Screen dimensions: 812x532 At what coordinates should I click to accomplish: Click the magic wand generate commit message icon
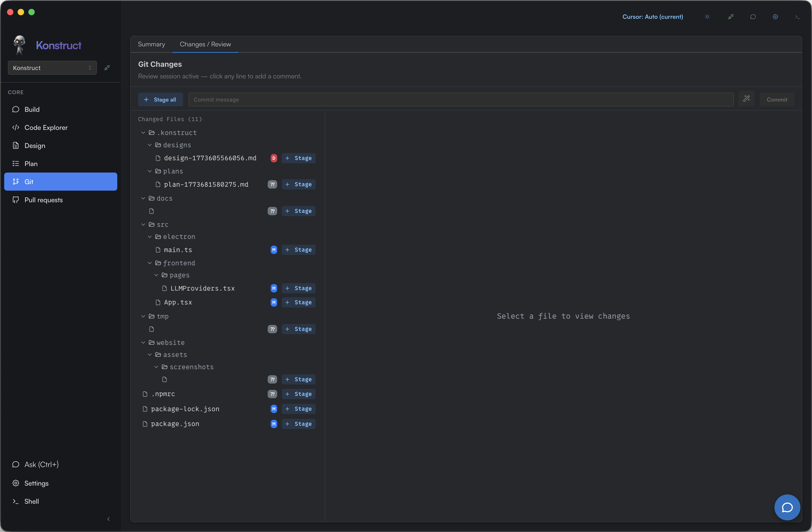tap(746, 99)
